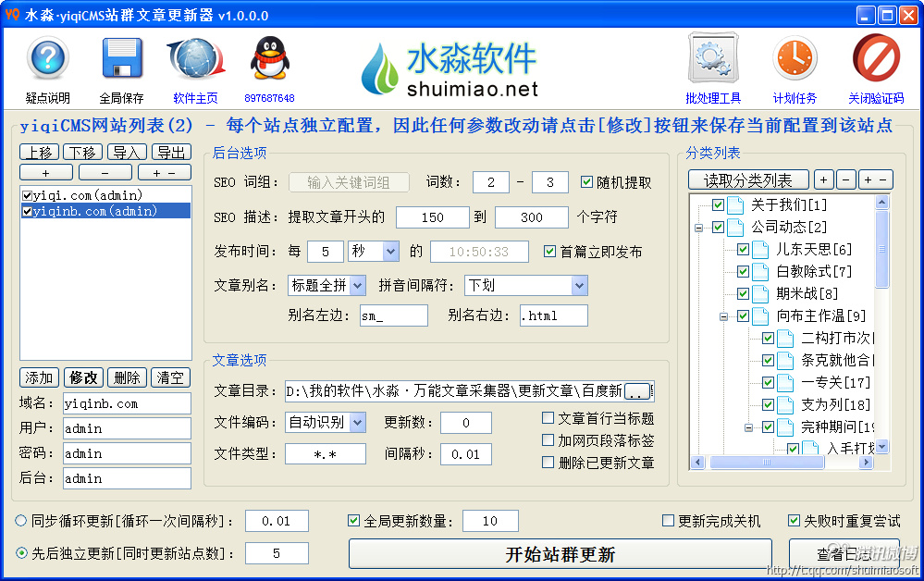924x581 pixels.
Task: Click the category list vertical scrollbar thumb
Action: click(x=881, y=249)
